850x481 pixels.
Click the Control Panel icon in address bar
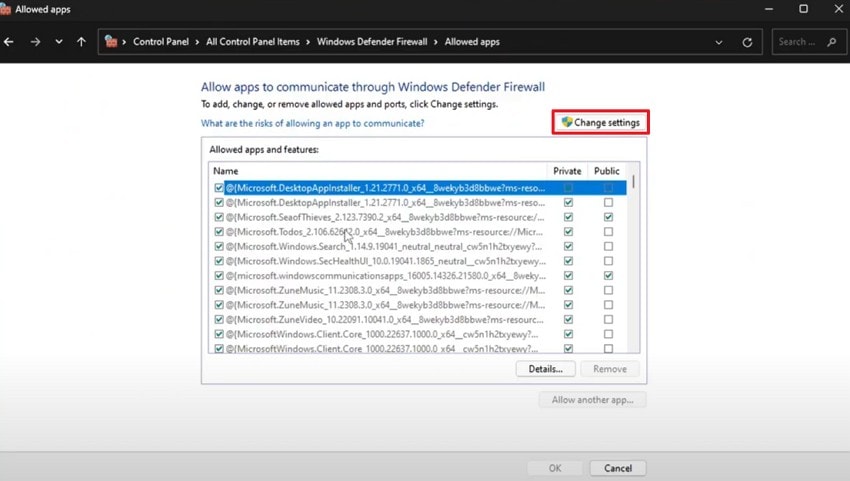(111, 42)
